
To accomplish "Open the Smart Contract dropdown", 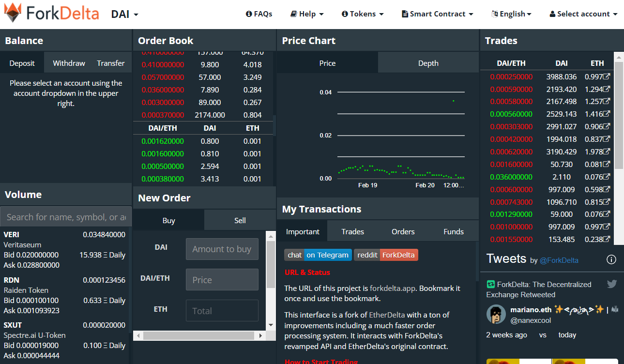I will tap(438, 14).
